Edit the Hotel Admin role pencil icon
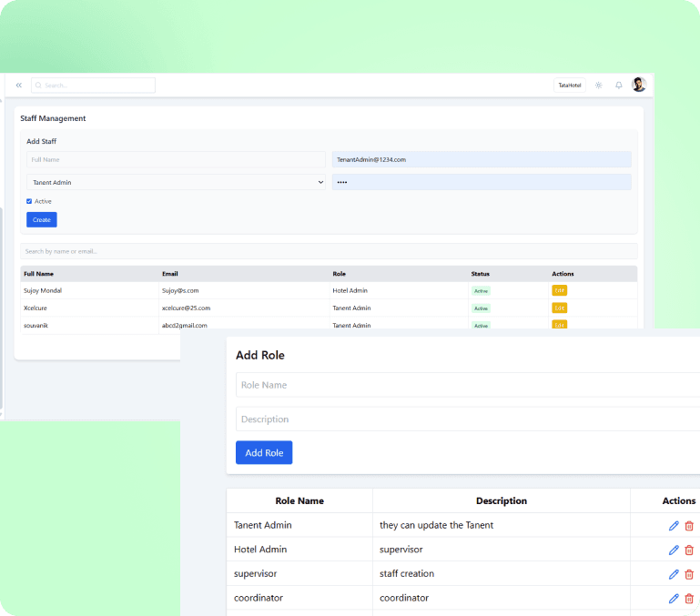This screenshot has height=616, width=700. click(x=674, y=550)
